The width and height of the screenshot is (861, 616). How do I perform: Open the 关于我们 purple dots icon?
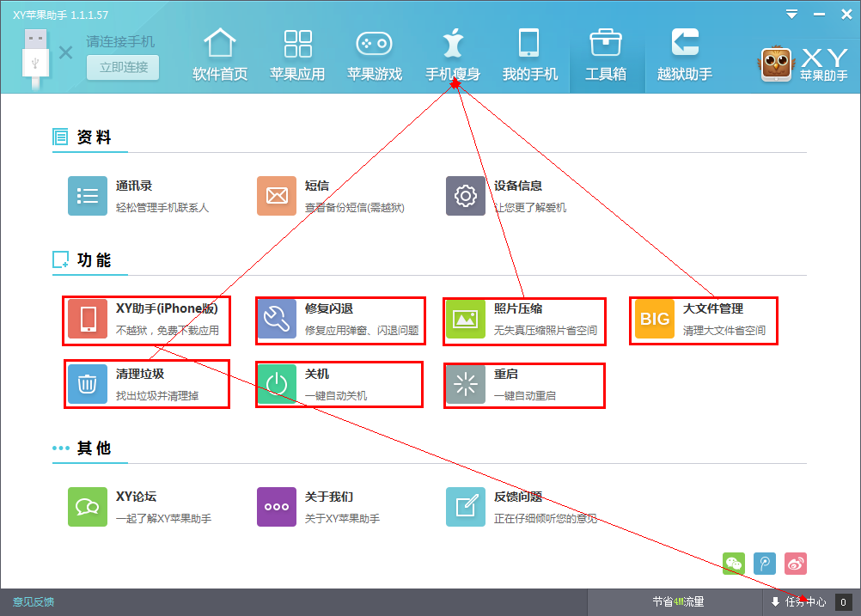(x=277, y=507)
